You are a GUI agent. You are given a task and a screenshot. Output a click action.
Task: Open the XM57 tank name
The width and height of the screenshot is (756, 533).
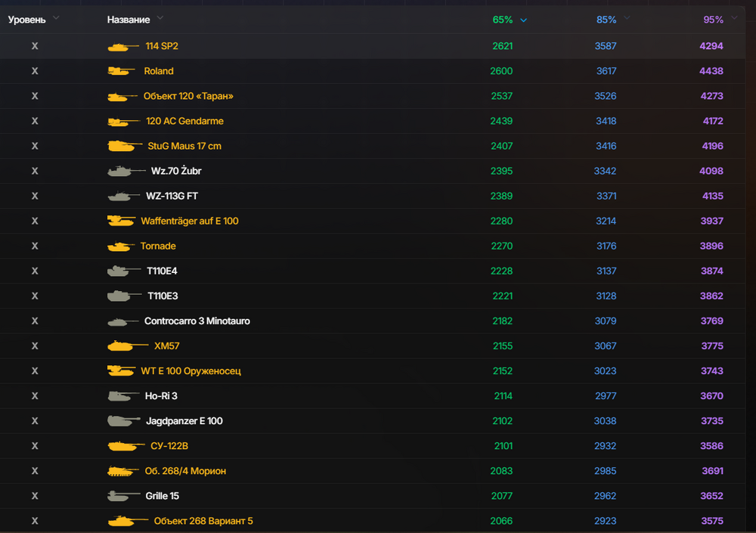click(167, 346)
